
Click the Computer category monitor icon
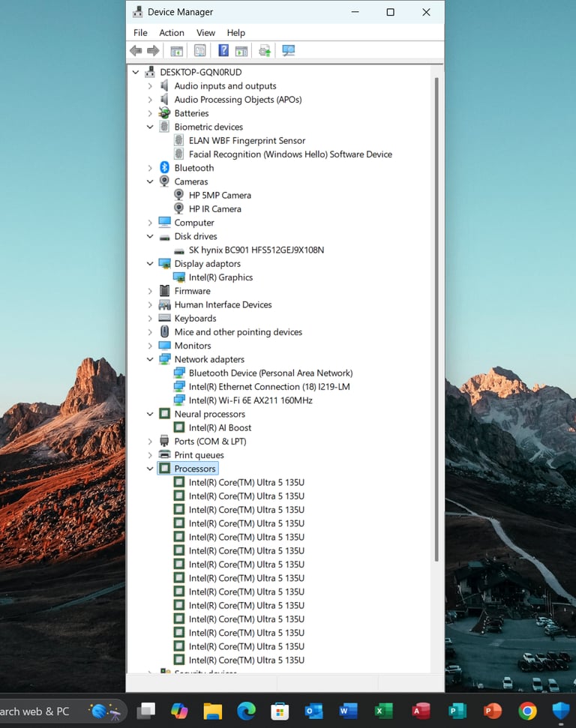point(164,223)
